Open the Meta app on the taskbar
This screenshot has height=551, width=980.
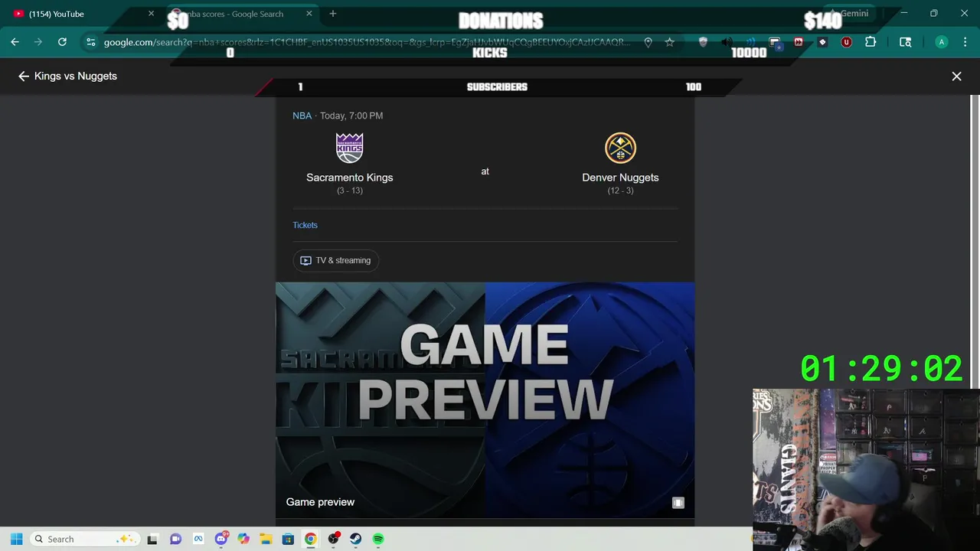pyautogui.click(x=198, y=539)
